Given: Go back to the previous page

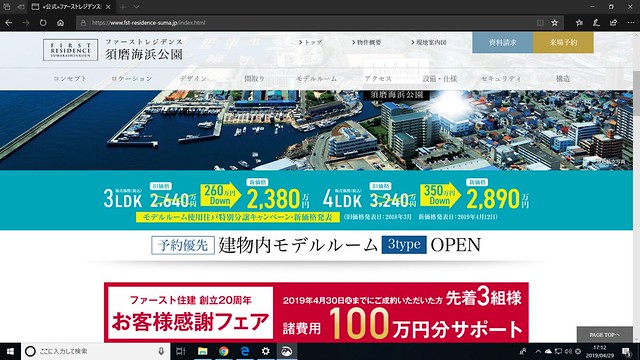Looking at the screenshot, I should tap(9, 23).
